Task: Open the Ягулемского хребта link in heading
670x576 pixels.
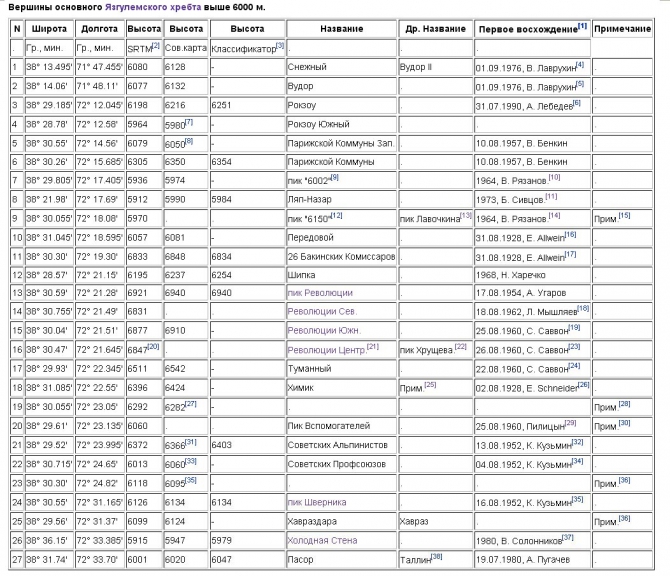Action: pos(148,6)
